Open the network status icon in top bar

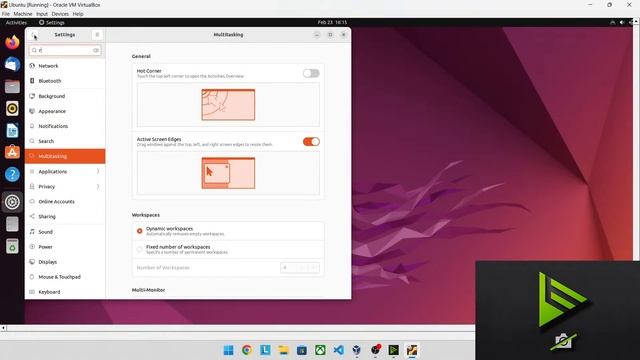coord(613,22)
